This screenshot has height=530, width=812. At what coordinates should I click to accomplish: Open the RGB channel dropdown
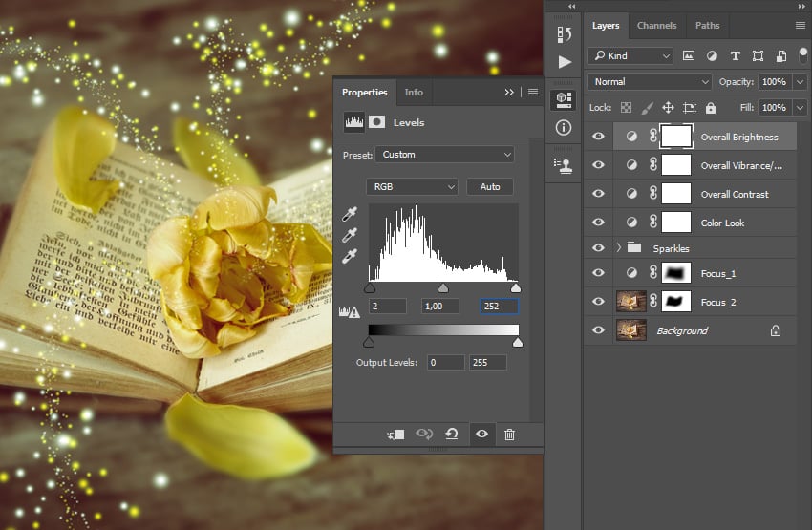tap(413, 186)
